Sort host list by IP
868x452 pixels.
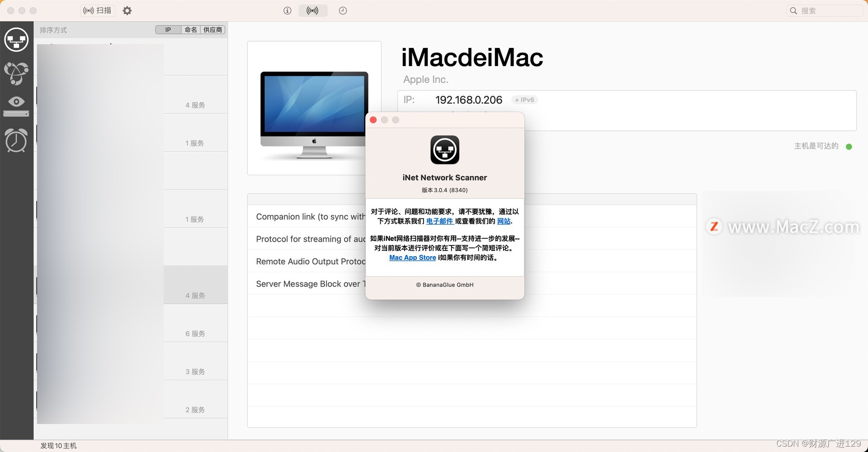tap(168, 30)
